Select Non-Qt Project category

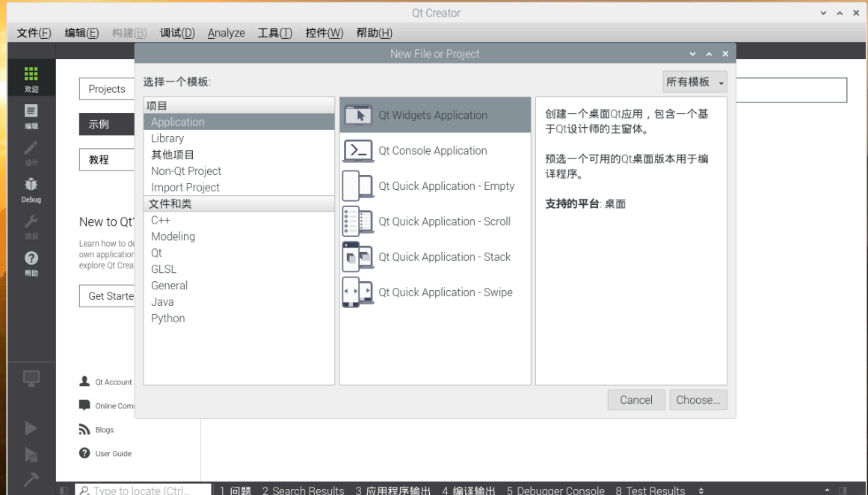(239, 171)
